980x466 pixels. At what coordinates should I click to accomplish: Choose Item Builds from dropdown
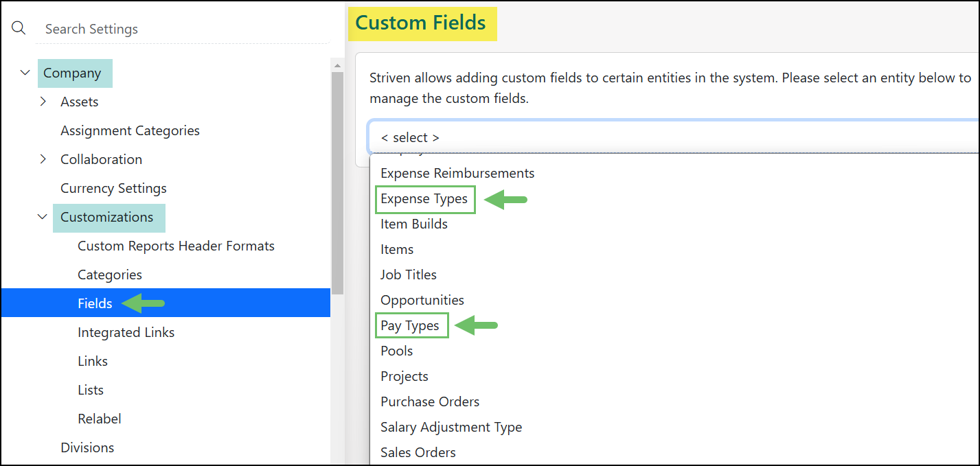point(414,224)
